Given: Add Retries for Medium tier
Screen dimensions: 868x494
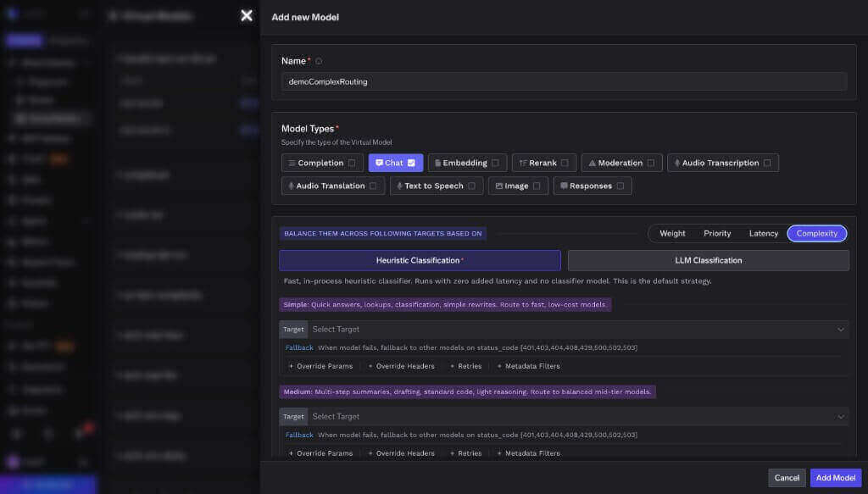Looking at the screenshot, I should [465, 453].
